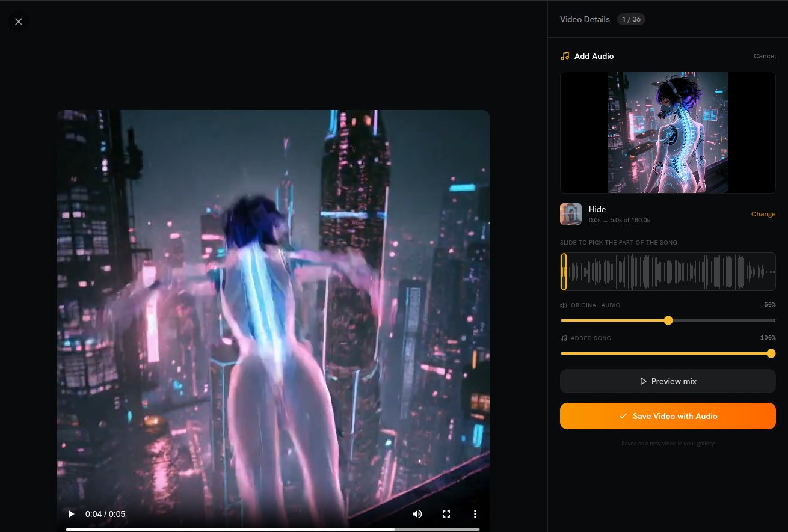The image size is (788, 532).
Task: Click the Hide song album thumbnail
Action: [571, 214]
